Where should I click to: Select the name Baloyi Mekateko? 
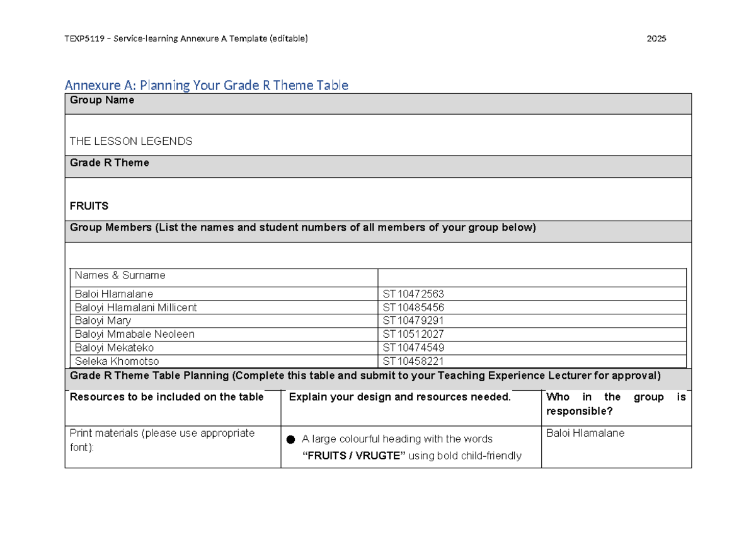pos(115,348)
